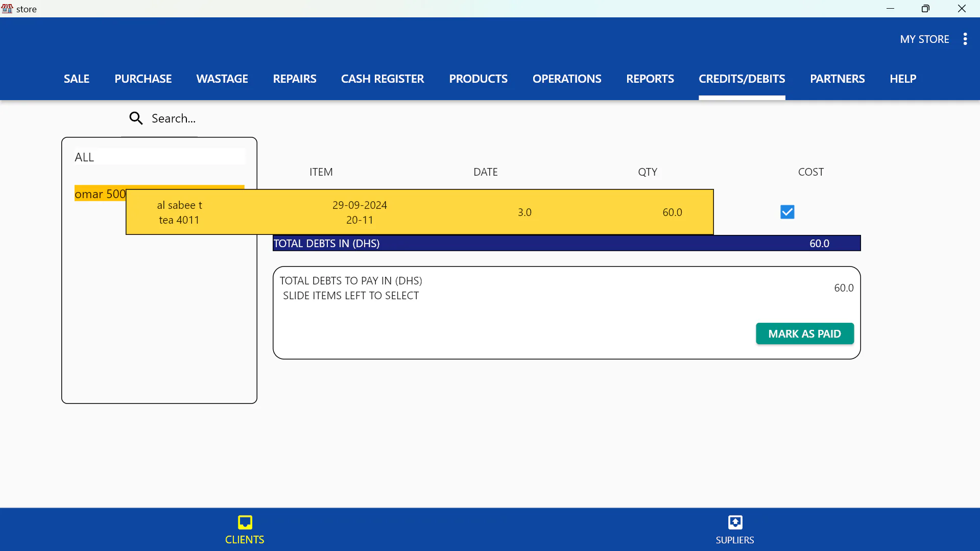Click the DATE column header
Image resolution: width=980 pixels, height=551 pixels.
pos(485,172)
